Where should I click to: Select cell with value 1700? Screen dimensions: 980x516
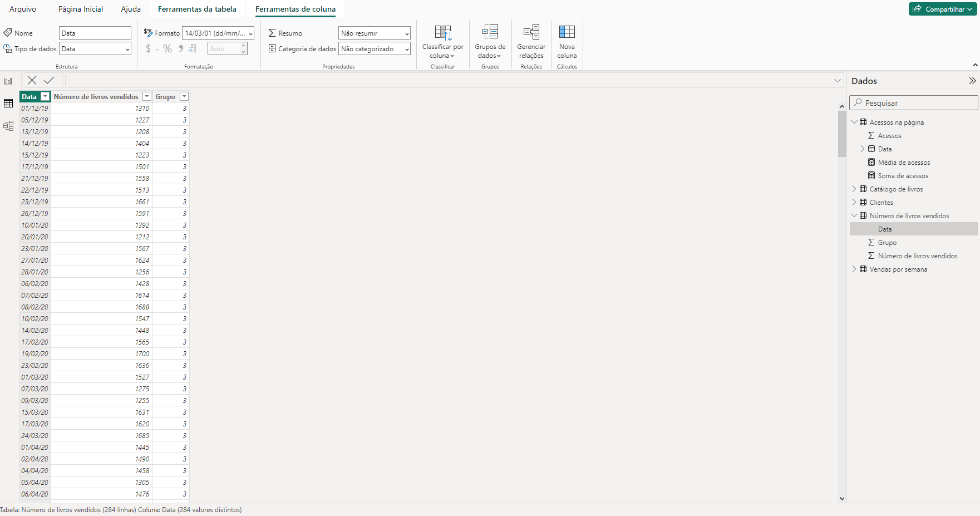[x=102, y=354]
